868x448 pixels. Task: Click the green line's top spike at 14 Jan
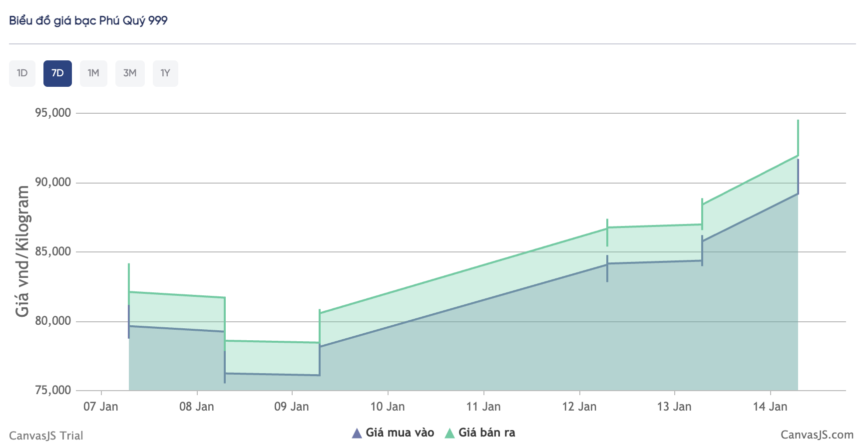798,121
